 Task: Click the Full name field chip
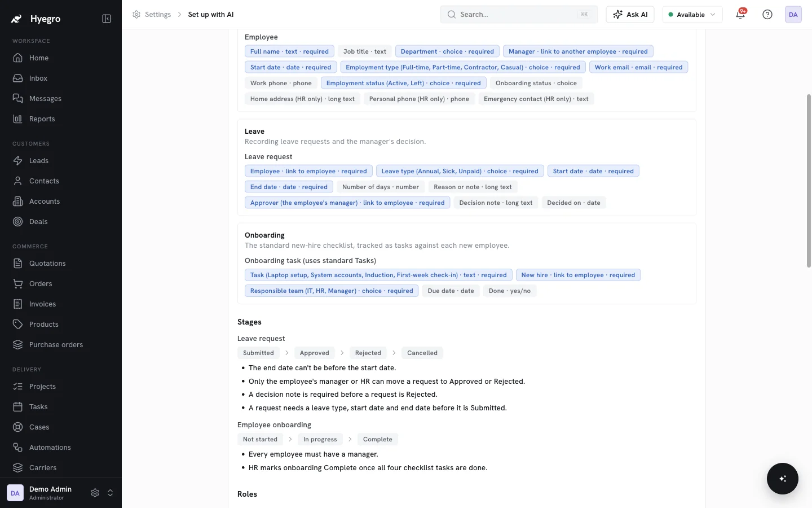point(289,51)
